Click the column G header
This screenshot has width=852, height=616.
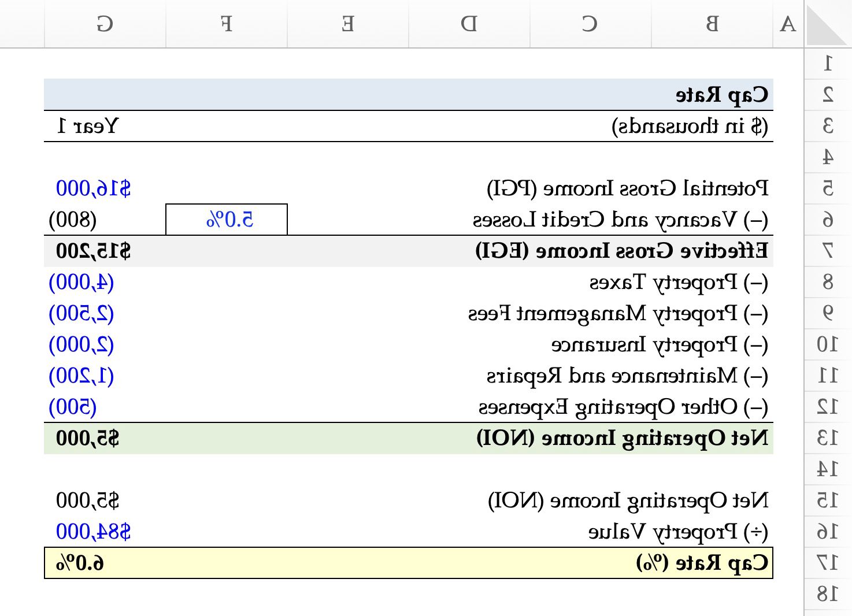105,24
